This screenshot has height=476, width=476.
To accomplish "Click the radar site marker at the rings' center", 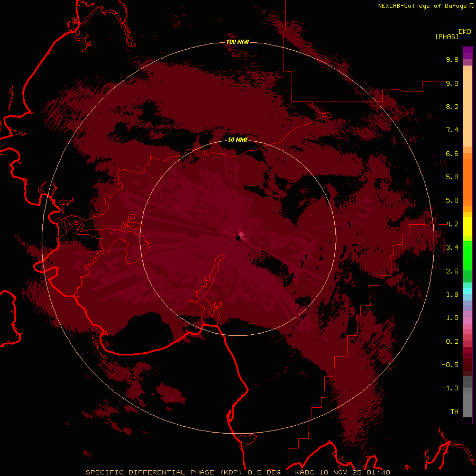I will (239, 237).
